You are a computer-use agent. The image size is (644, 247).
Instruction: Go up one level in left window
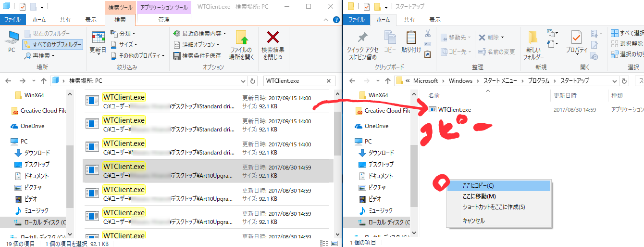tap(44, 81)
